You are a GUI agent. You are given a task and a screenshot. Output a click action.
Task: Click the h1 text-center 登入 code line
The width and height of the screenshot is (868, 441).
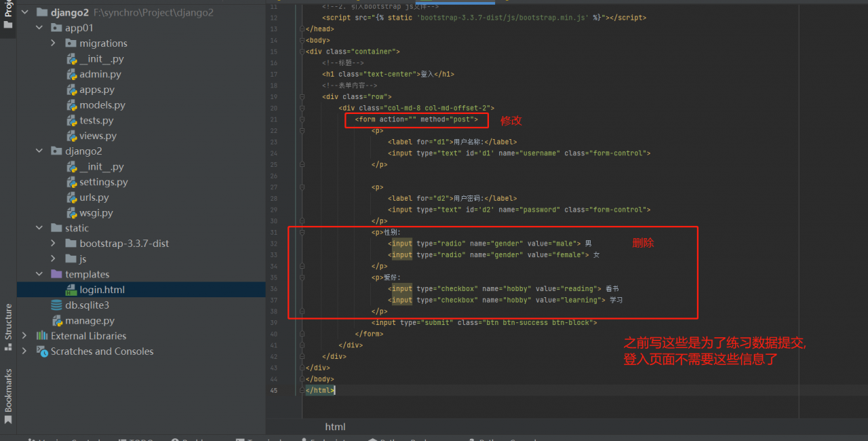(x=388, y=74)
